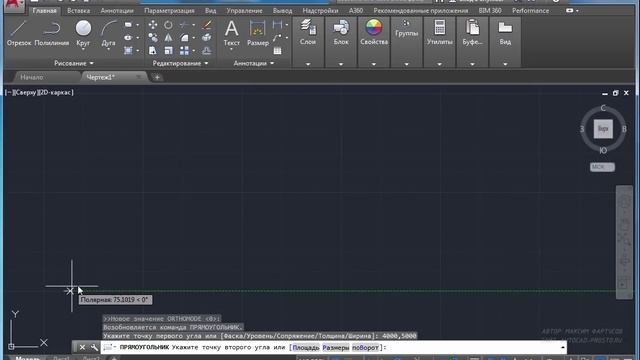This screenshot has height=360, width=640.
Task: Click the linear dimension icon
Action: (x=278, y=25)
